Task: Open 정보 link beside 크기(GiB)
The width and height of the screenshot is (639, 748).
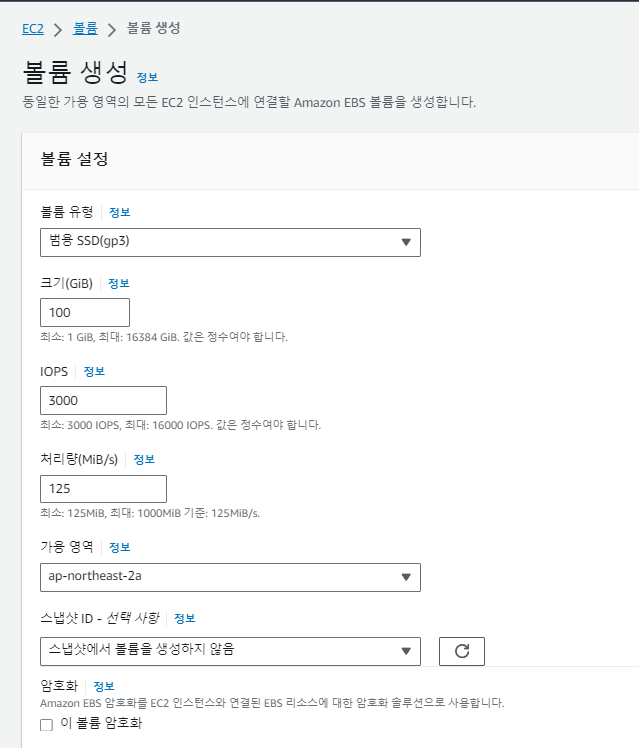Action: [x=119, y=283]
